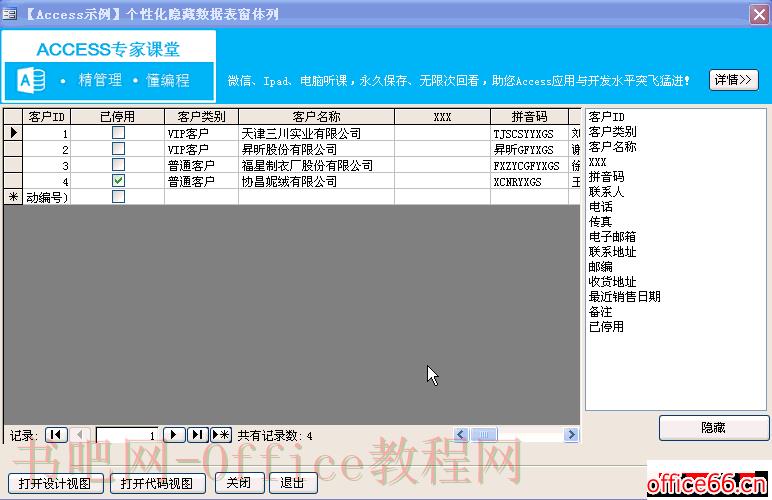Click 打开代码视图 button

click(x=157, y=483)
